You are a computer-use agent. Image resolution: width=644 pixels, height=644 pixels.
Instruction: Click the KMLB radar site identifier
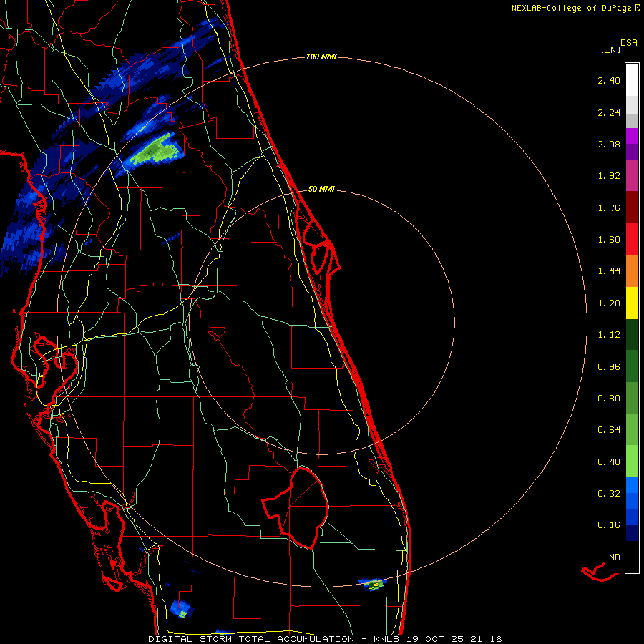point(386,639)
